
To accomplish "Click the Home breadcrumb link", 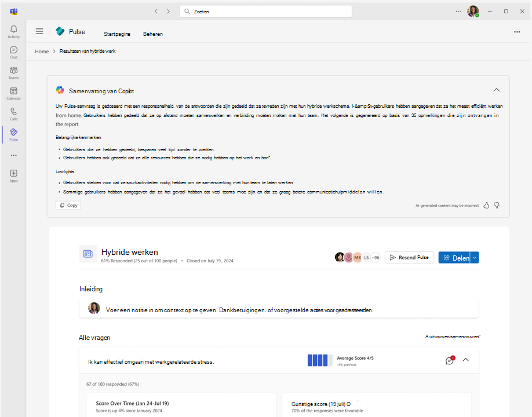I will pyautogui.click(x=41, y=51).
